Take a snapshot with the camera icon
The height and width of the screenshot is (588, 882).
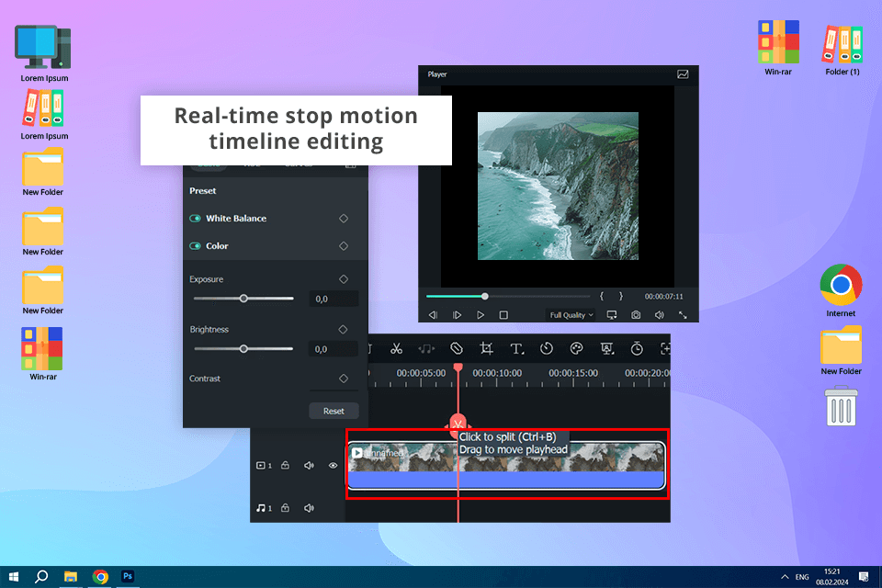click(x=636, y=315)
